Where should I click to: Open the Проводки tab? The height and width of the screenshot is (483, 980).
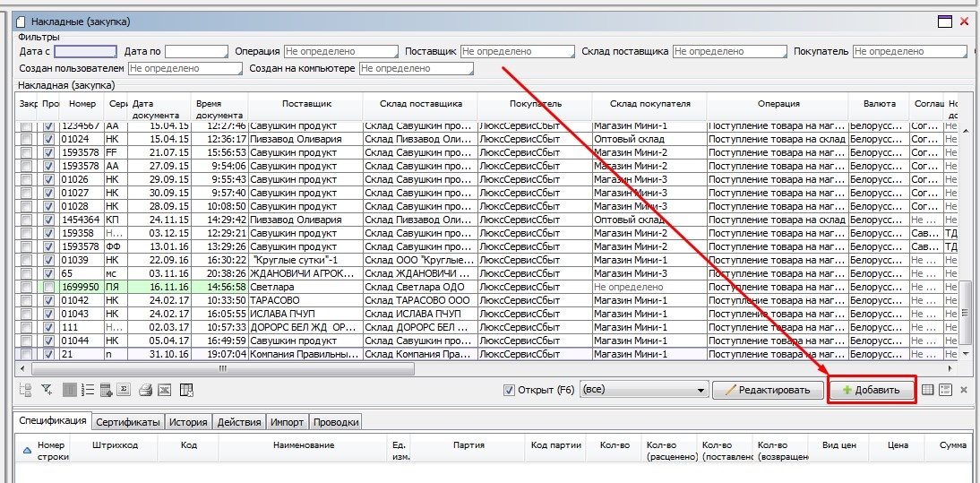pyautogui.click(x=336, y=422)
